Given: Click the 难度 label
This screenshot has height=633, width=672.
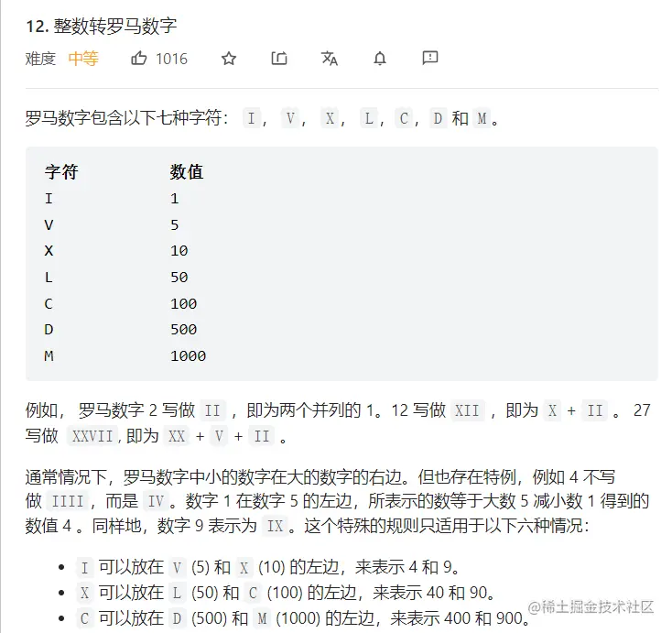Looking at the screenshot, I should [x=40, y=59].
